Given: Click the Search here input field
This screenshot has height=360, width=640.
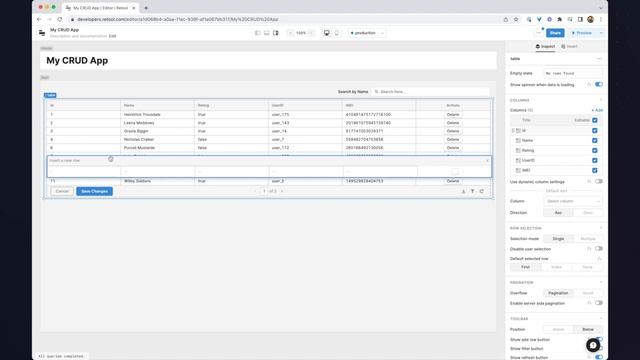Looking at the screenshot, I should [x=431, y=92].
